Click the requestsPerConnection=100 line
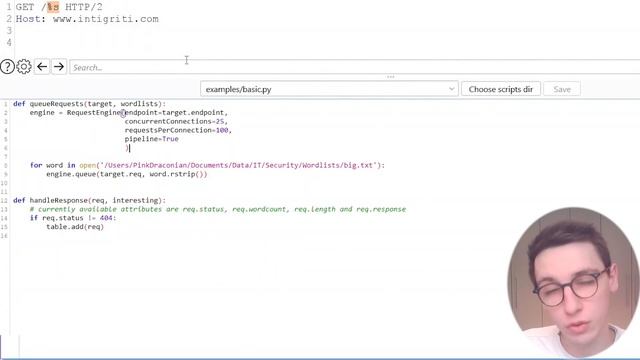Image resolution: width=640 pixels, height=360 pixels. click(178, 130)
